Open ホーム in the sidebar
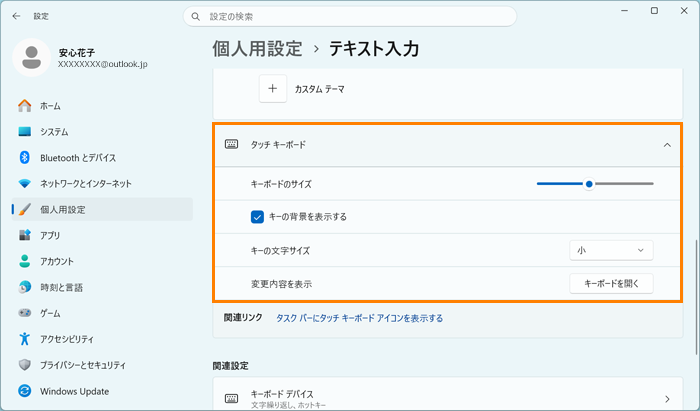 102,106
